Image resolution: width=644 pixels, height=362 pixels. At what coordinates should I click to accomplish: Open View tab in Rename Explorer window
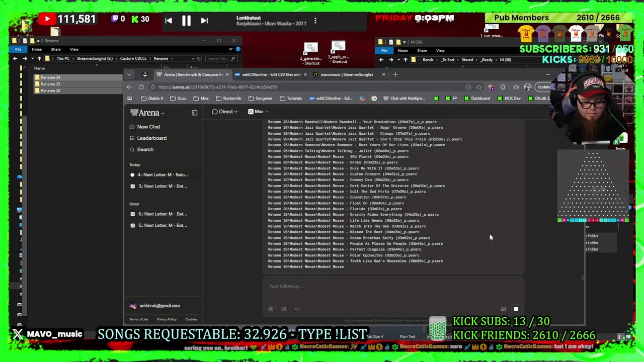tap(74, 49)
